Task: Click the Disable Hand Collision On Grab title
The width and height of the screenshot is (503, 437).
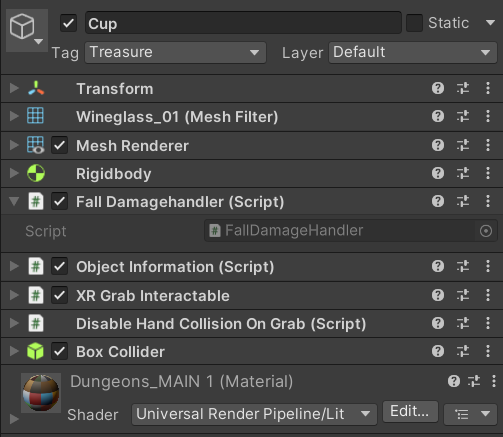Action: tap(221, 324)
